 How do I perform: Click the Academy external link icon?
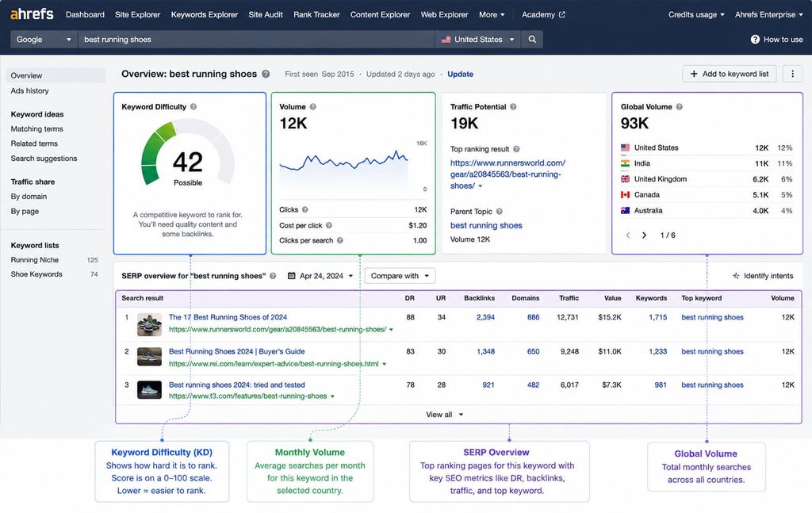(562, 14)
